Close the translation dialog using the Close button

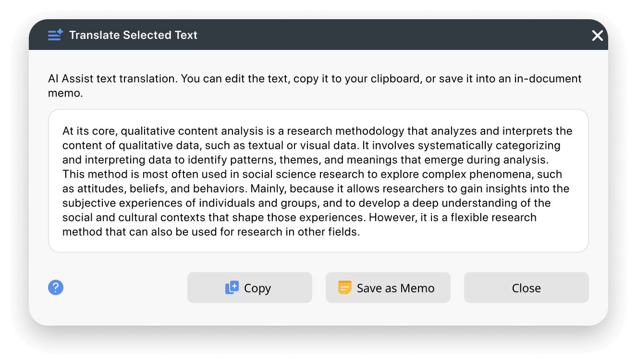point(526,287)
